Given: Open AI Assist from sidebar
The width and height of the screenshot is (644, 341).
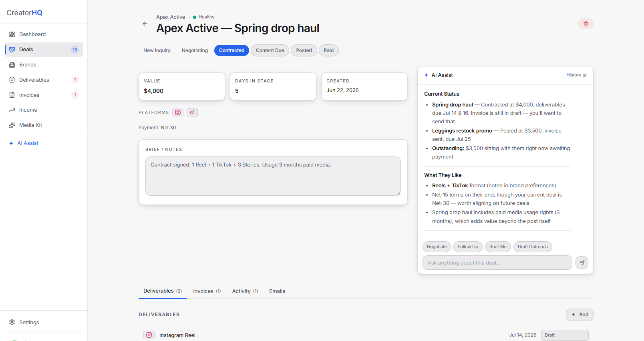Looking at the screenshot, I should click(44, 143).
